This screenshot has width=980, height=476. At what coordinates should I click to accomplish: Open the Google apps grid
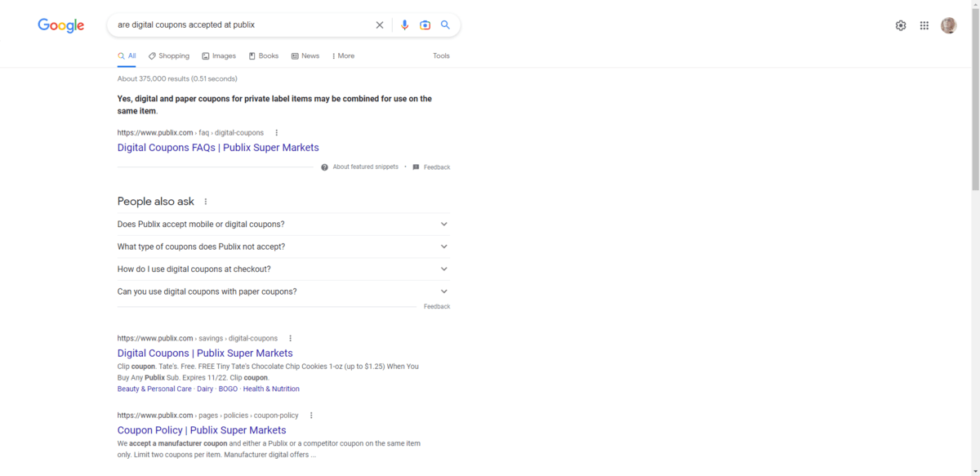[924, 25]
